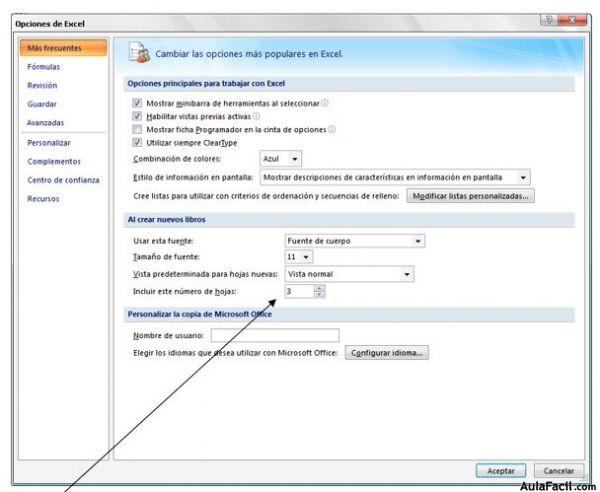Expand Estilo de información en pantalla dropdown
The width and height of the screenshot is (600, 492).
tap(395, 178)
